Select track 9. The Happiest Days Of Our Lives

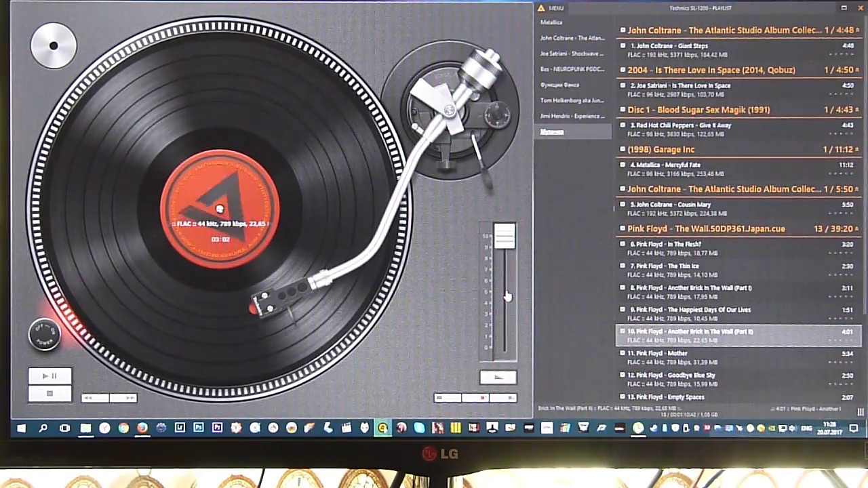point(738,314)
